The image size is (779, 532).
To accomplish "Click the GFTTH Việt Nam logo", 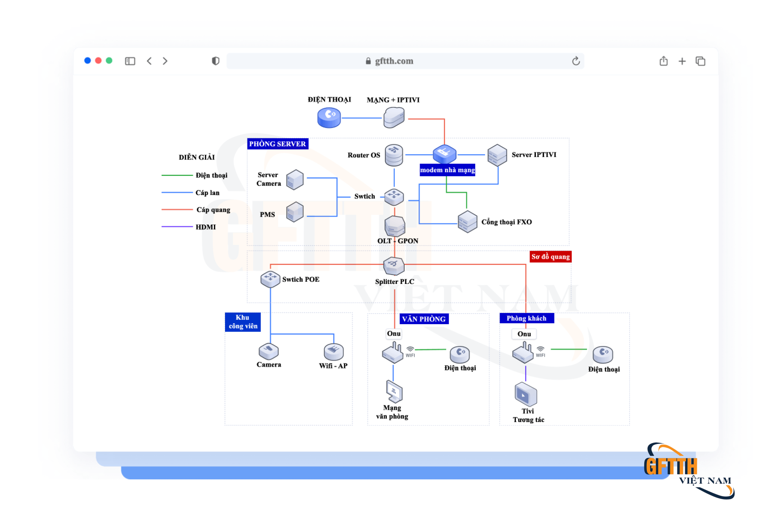I will (689, 470).
